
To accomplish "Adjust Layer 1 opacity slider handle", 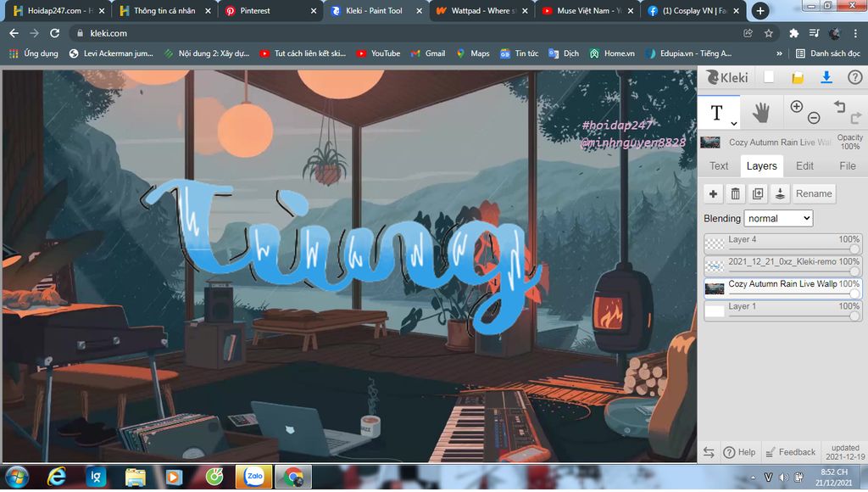I will pyautogui.click(x=854, y=316).
